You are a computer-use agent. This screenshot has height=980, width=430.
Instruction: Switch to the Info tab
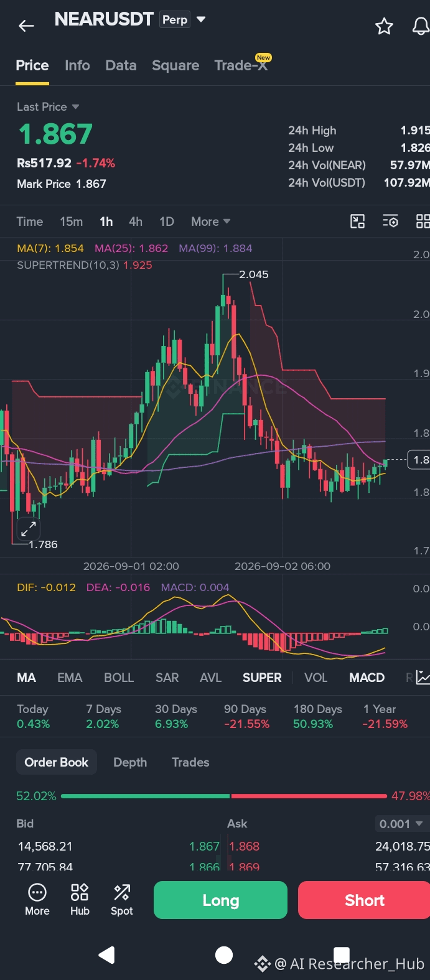pos(77,65)
